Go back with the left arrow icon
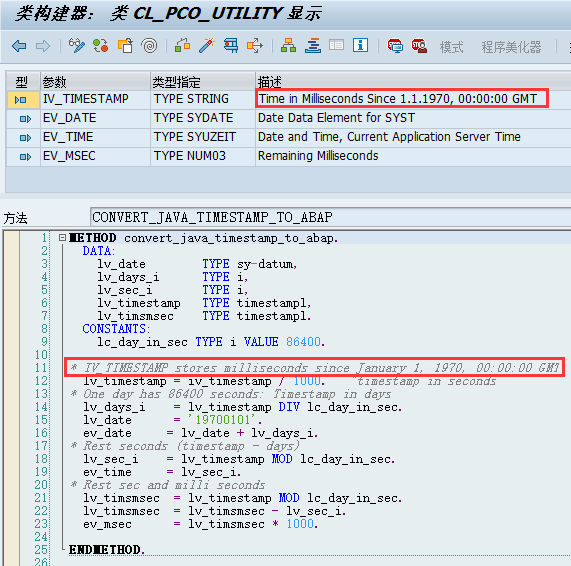The width and height of the screenshot is (571, 566). (x=19, y=46)
